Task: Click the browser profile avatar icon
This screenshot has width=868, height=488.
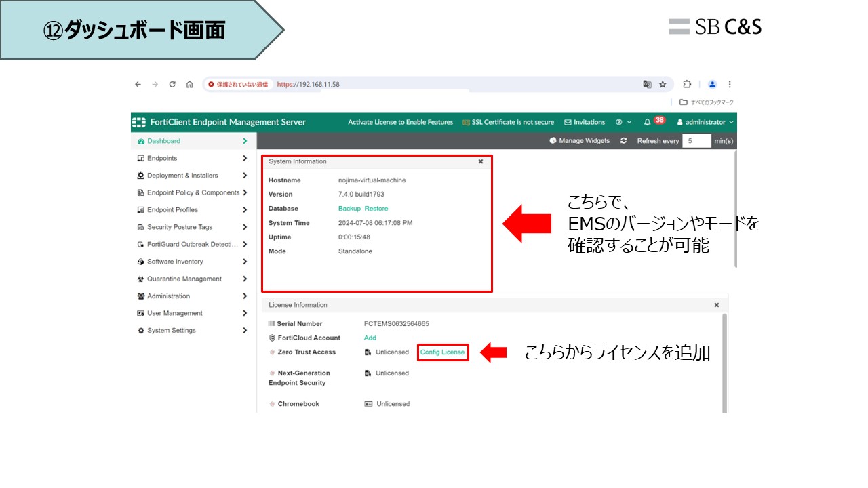Action: coord(713,85)
